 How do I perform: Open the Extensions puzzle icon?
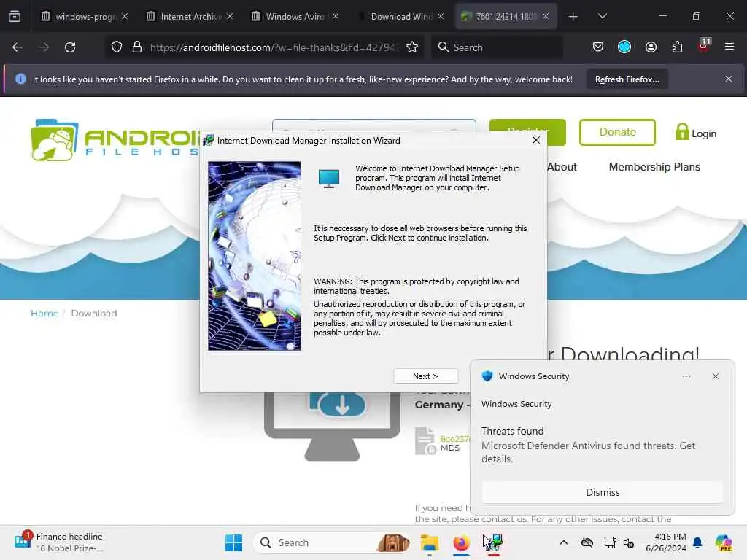677,47
